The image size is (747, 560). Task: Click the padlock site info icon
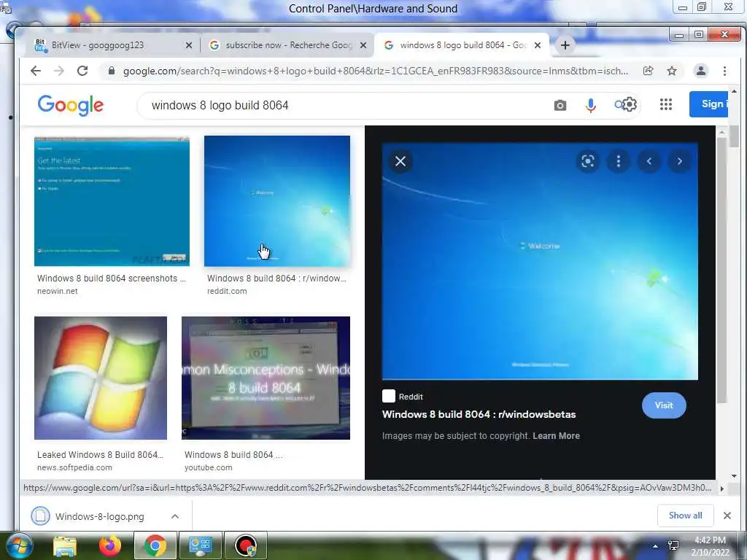point(112,71)
